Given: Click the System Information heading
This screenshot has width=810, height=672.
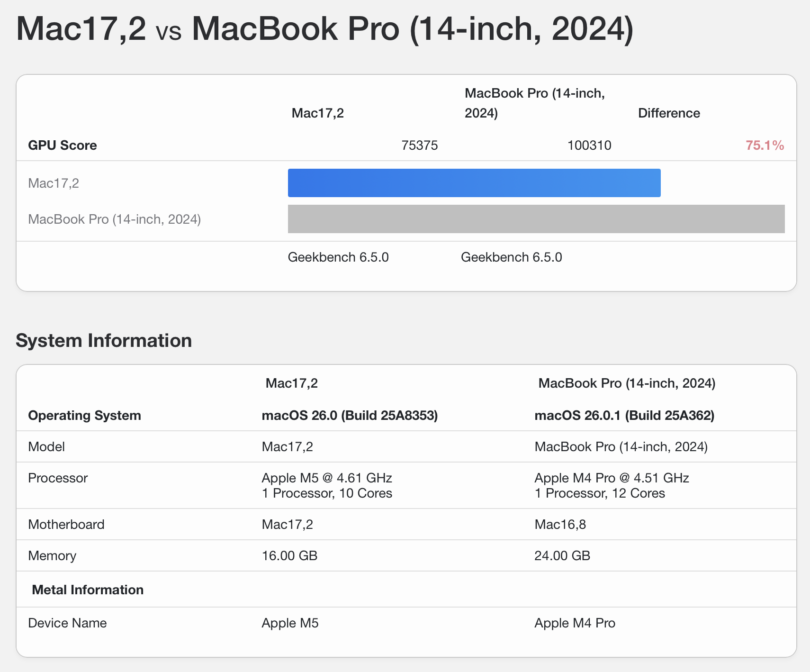Looking at the screenshot, I should 104,340.
